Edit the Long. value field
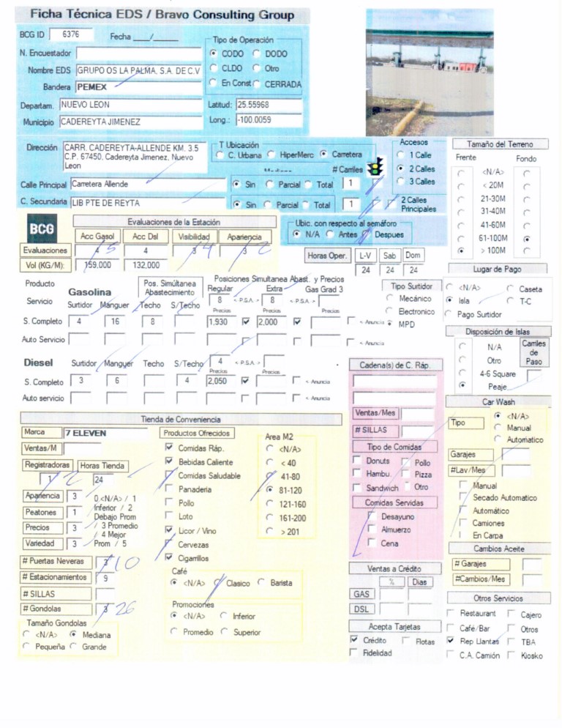 point(269,120)
